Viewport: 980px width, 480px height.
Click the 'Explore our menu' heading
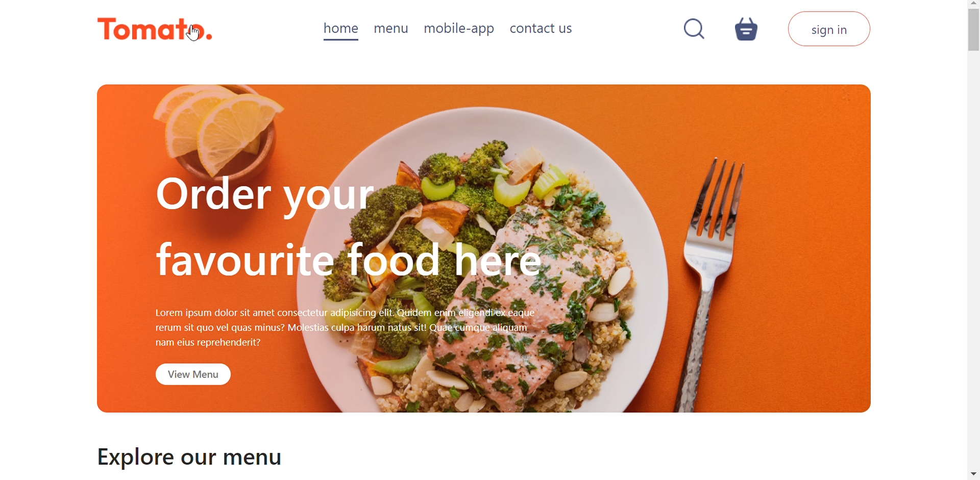189,457
